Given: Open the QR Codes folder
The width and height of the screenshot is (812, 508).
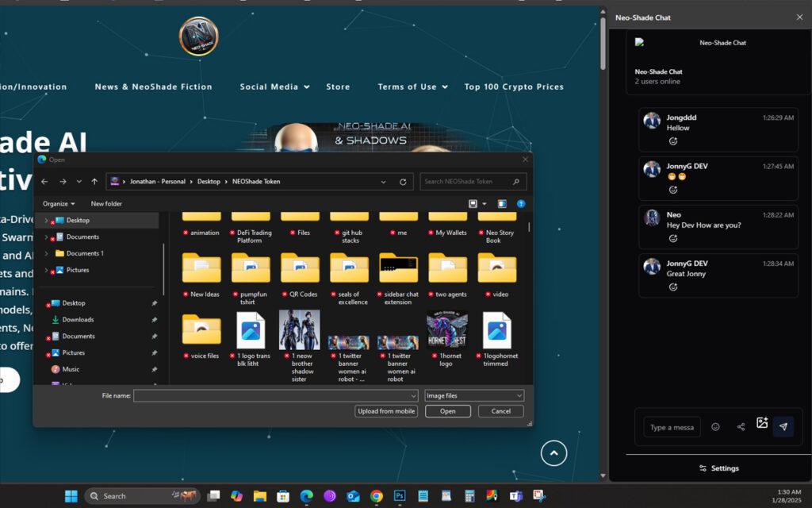Looking at the screenshot, I should tap(300, 275).
